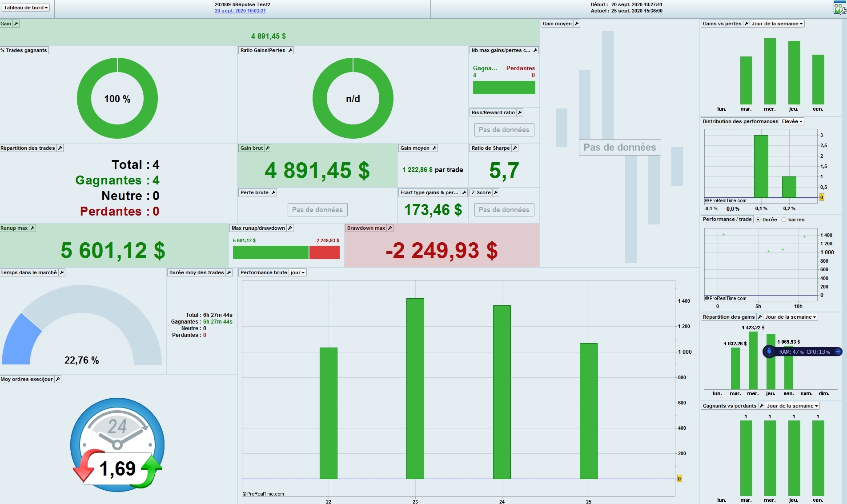Viewport: 847px width, 504px height.
Task: Click wrench icon beside Drawdown max
Action: 390,228
